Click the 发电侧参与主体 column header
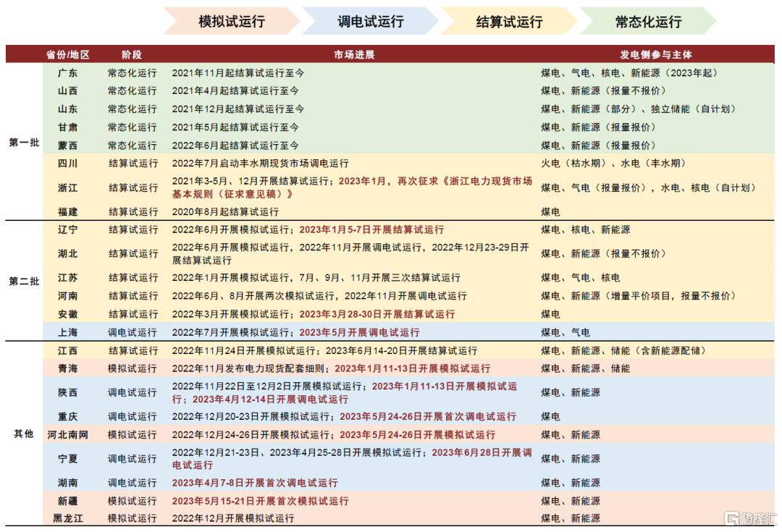 click(655, 55)
